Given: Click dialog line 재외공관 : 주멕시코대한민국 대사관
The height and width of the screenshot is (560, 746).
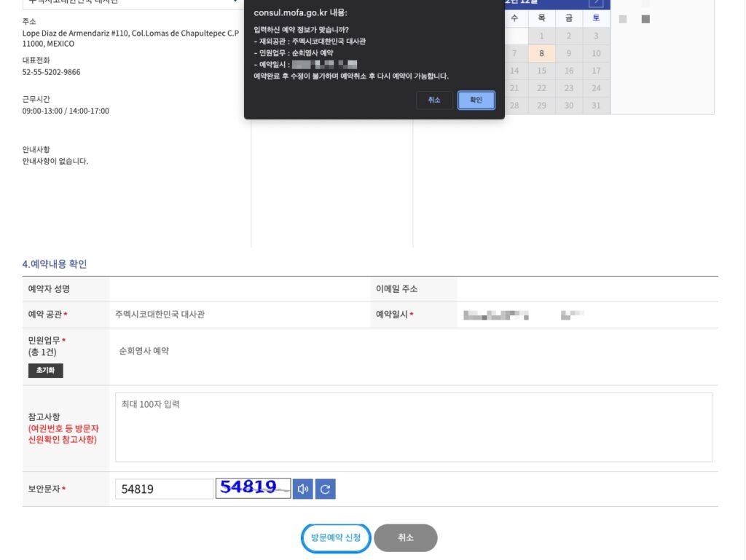Looking at the screenshot, I should pyautogui.click(x=310, y=42).
